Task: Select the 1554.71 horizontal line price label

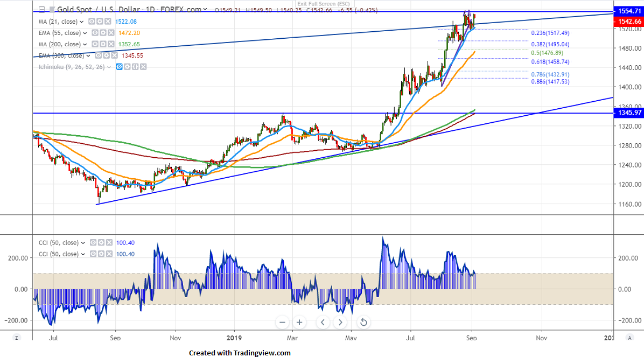Action: point(628,11)
